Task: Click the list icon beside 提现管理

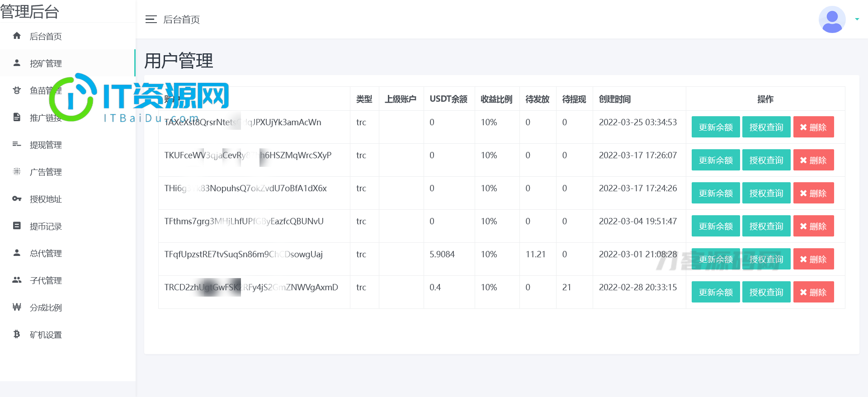Action: [17, 144]
